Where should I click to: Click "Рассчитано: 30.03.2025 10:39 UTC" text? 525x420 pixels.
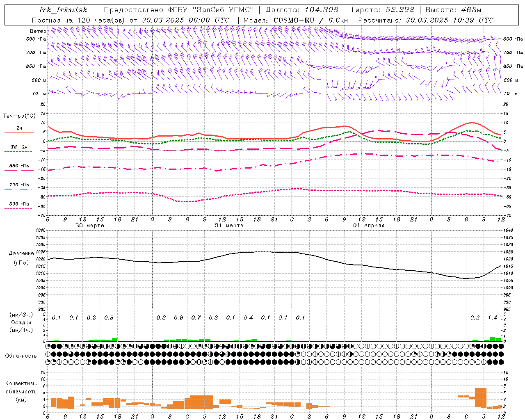[x=426, y=20]
